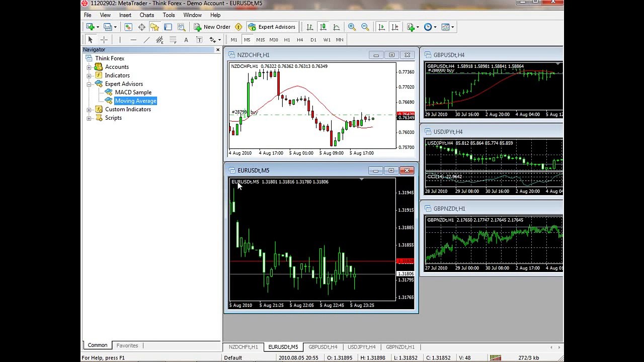Click the Expert Advisors toolbar button
The image size is (644, 362).
tap(272, 27)
